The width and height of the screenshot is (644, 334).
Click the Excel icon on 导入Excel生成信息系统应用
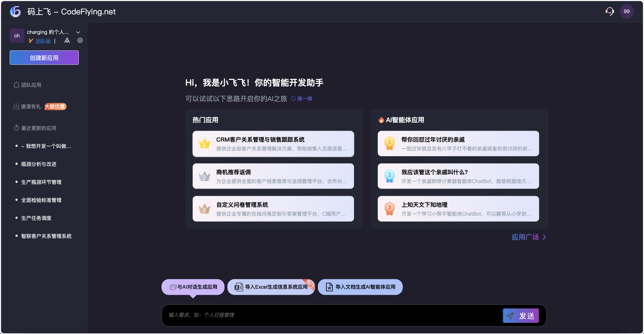[x=238, y=287]
